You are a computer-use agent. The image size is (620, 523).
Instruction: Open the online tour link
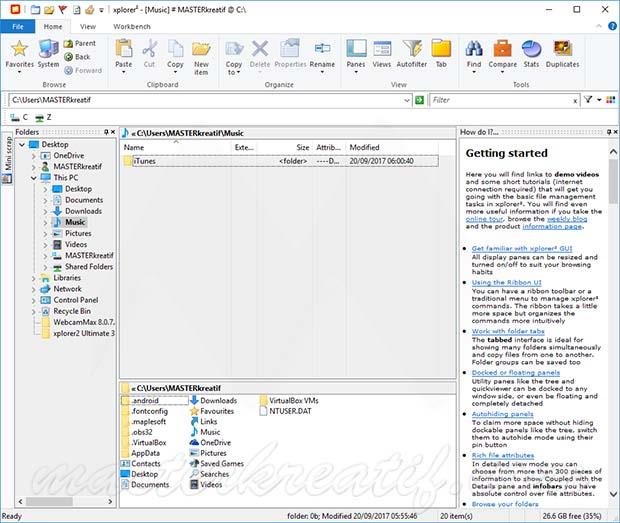(484, 219)
